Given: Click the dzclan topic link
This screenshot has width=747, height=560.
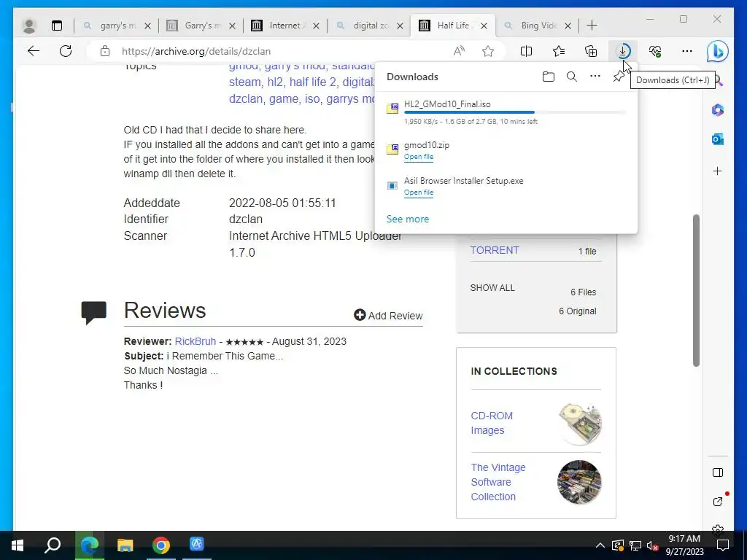Looking at the screenshot, I should pos(246,98).
